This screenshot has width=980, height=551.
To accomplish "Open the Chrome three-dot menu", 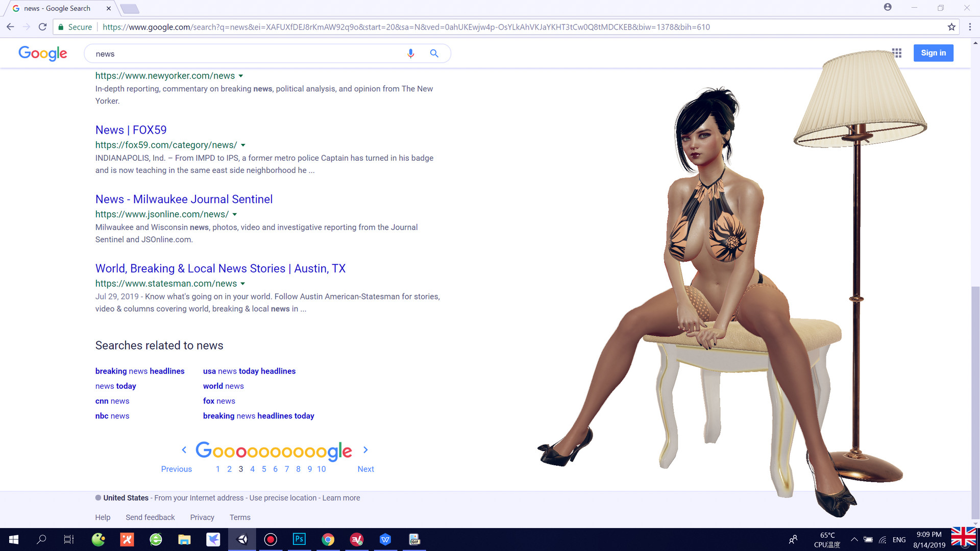I will (x=970, y=27).
